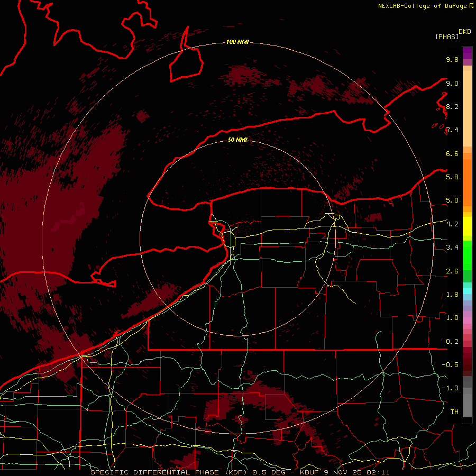The image size is (476, 476).
Task: Select the 4.2 value on the scale
Action: (452, 224)
